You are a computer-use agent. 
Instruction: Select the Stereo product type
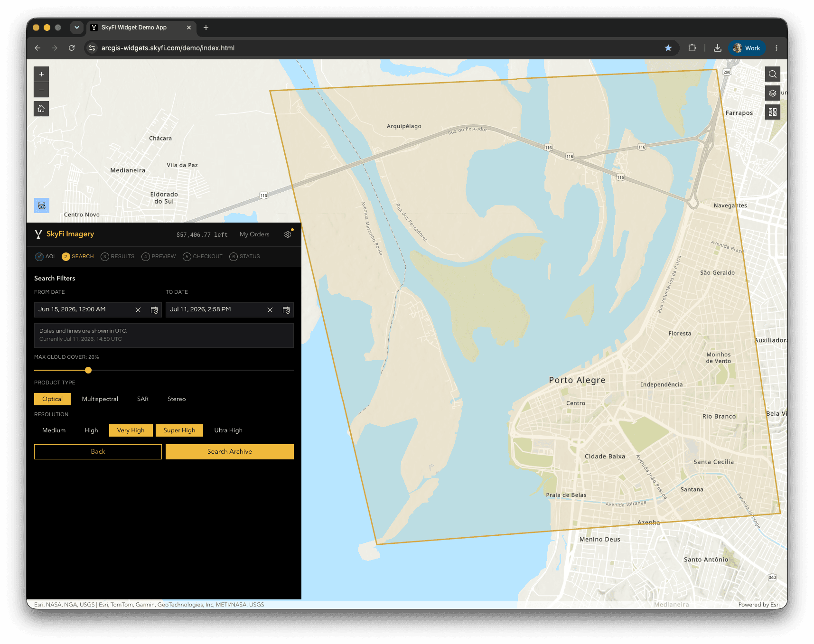177,399
